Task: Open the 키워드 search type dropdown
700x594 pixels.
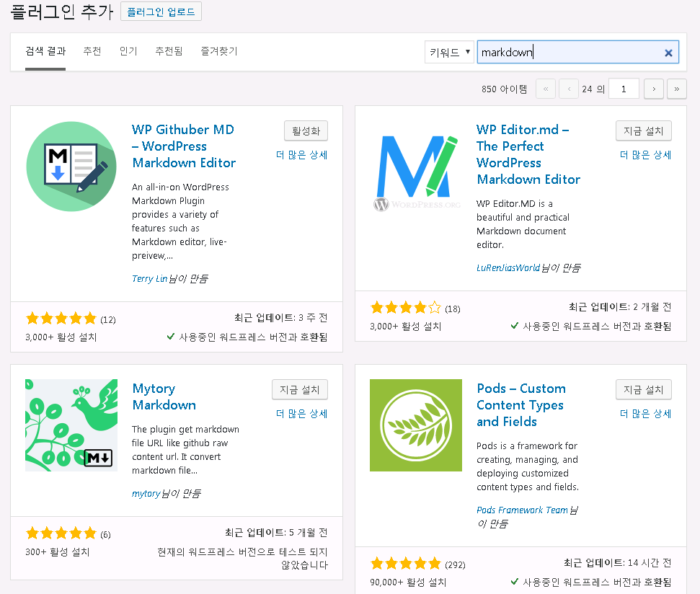Action: 449,52
